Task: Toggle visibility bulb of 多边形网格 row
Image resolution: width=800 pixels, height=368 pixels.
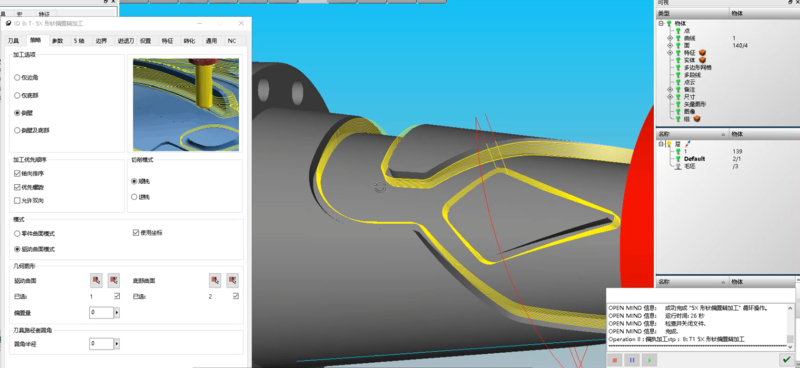Action: [x=678, y=67]
